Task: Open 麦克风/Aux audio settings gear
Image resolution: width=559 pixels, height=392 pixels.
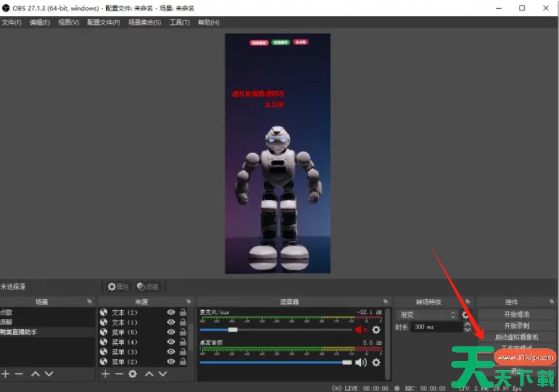Action: 376,330
